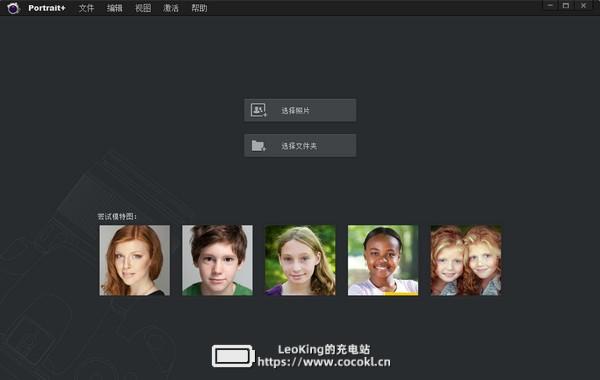Select the blonde girl outdoors sample photo
This screenshot has width=600, height=380.
pyautogui.click(x=300, y=260)
